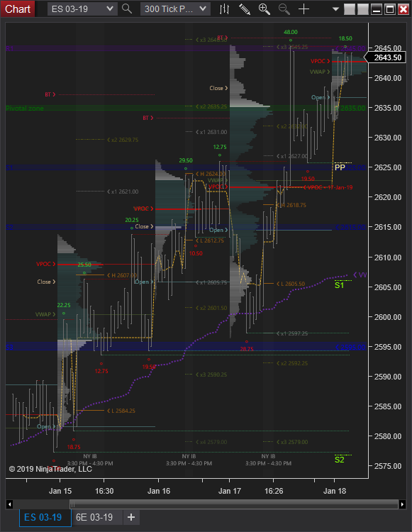Click the Jan 18 date label
This screenshot has width=412, height=532.
tap(334, 491)
